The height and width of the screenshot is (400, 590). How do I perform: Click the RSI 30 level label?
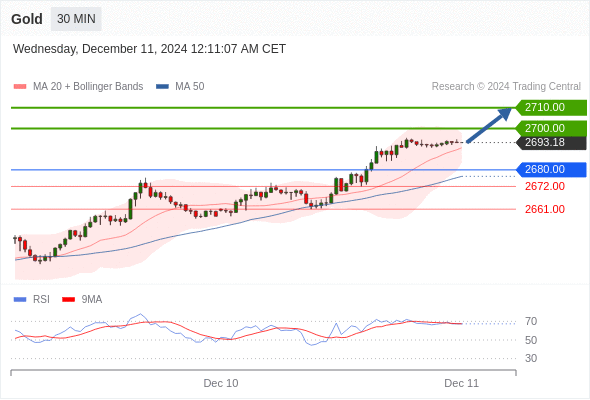tap(531, 358)
